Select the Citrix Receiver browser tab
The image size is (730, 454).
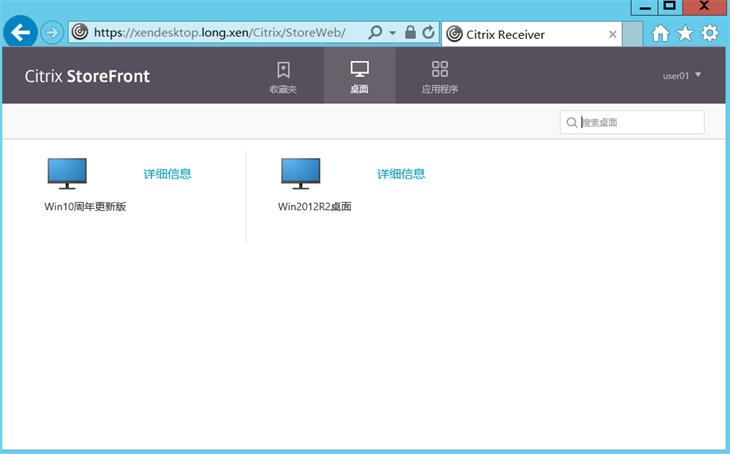click(x=531, y=34)
